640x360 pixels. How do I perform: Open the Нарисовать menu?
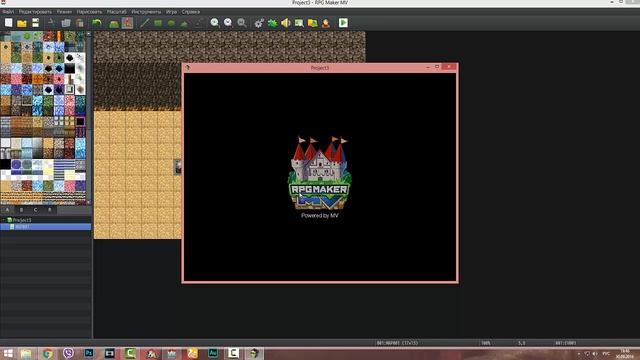[x=89, y=12]
